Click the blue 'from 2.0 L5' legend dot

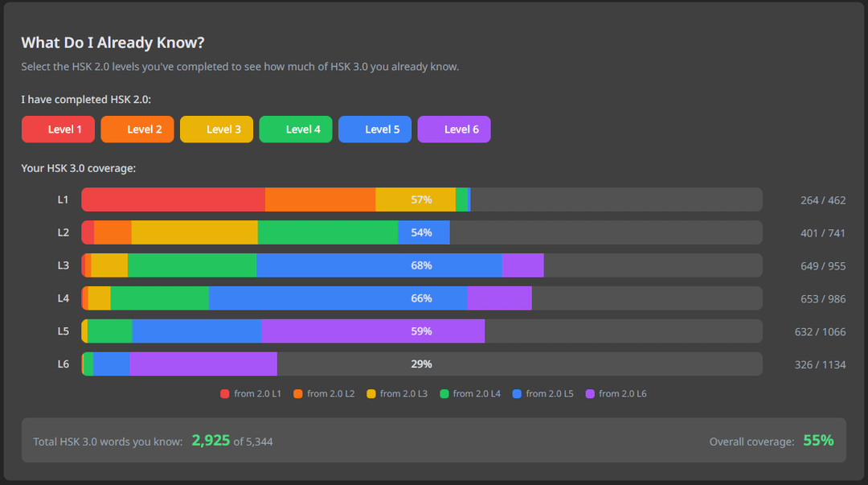coord(518,394)
